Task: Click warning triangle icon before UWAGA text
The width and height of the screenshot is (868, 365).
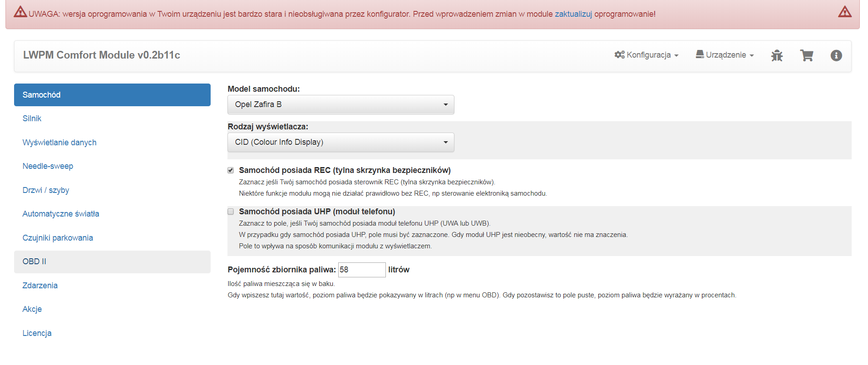Action: pos(20,12)
